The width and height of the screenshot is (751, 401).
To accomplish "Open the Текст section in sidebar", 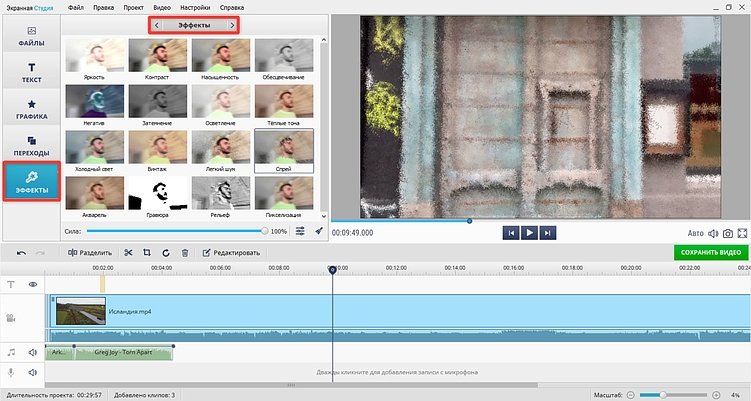I will [x=32, y=71].
